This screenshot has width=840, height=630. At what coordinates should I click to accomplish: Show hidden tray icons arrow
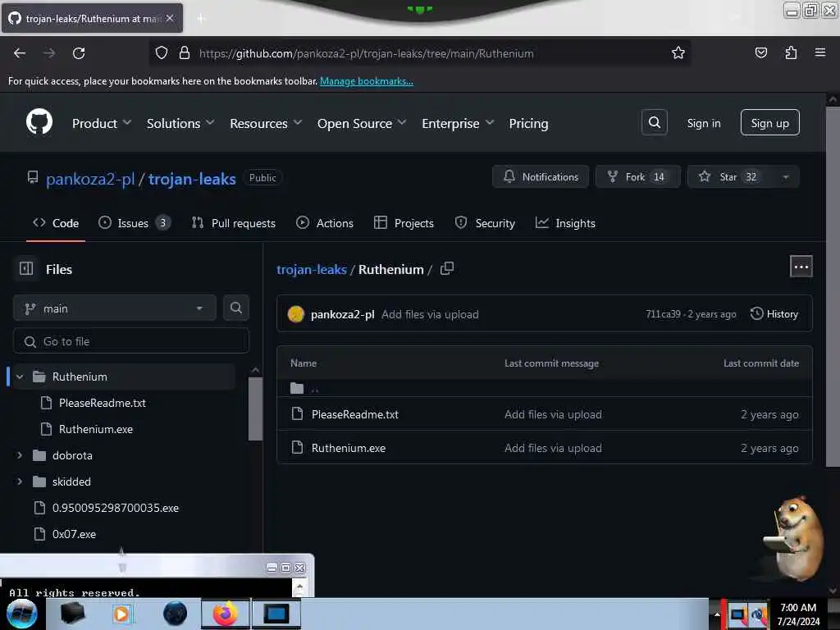717,614
